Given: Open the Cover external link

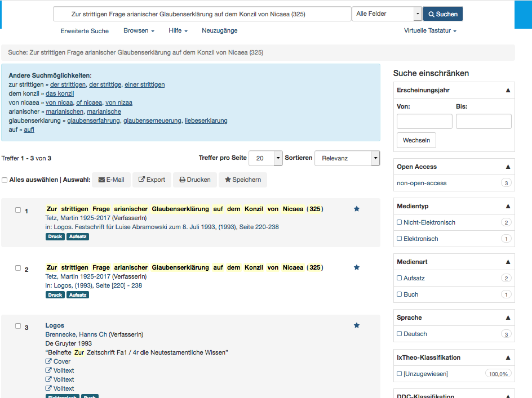Looking at the screenshot, I should tap(58, 362).
